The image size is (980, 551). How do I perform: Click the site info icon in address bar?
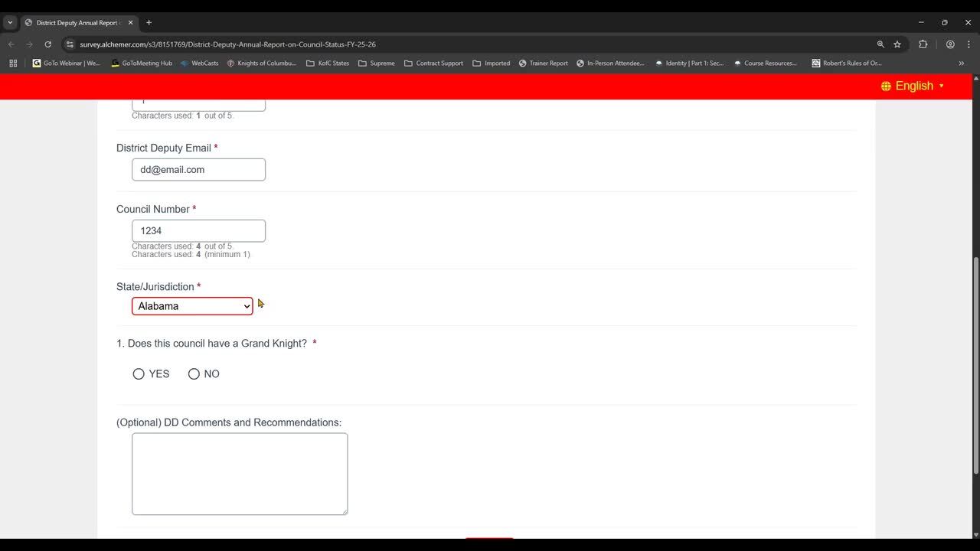pyautogui.click(x=70, y=44)
